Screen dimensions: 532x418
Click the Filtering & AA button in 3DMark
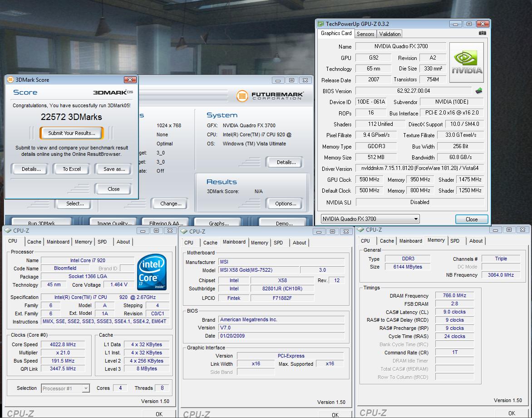(x=166, y=223)
